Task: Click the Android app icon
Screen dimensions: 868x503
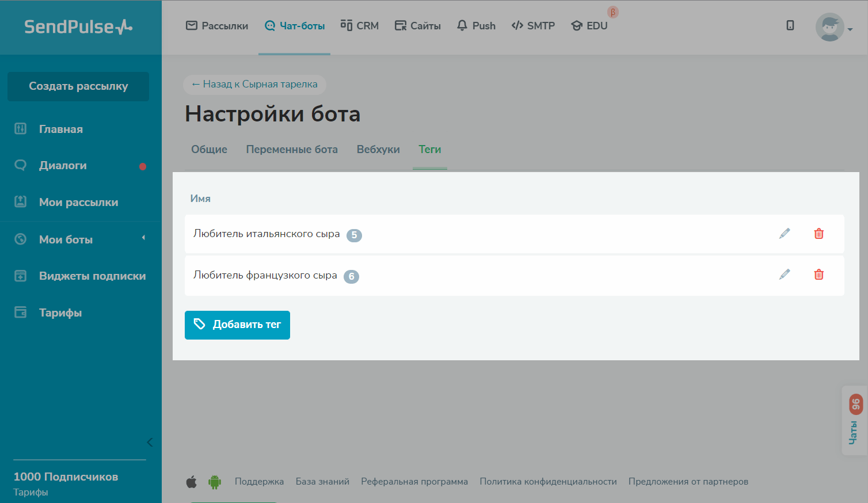Action: (x=215, y=482)
